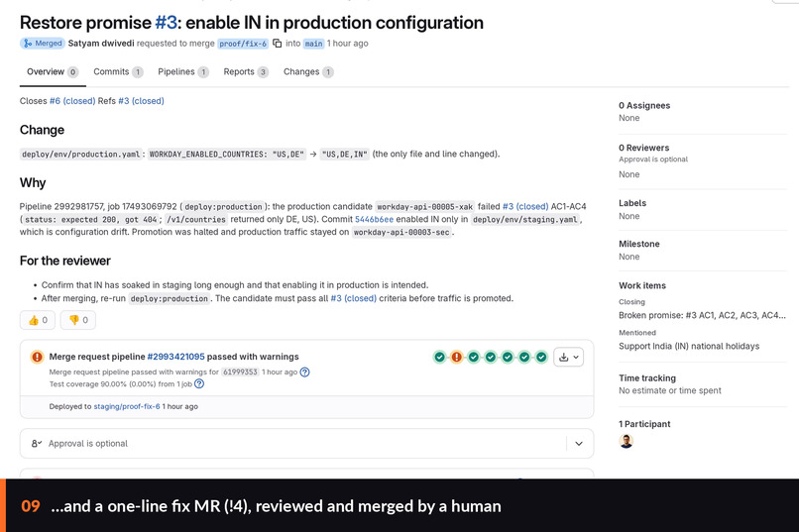Click the approval icon beside 'Approval is optional'
The image size is (799, 532).
pos(37,444)
